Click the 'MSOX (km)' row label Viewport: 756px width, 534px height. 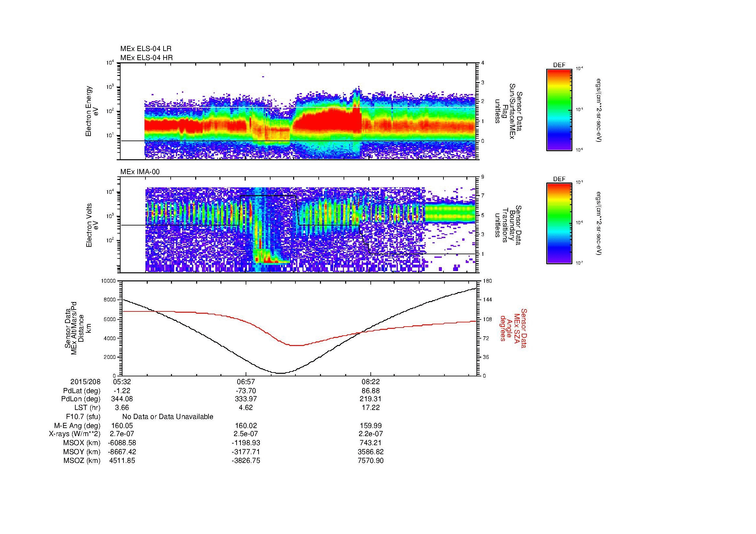82,443
